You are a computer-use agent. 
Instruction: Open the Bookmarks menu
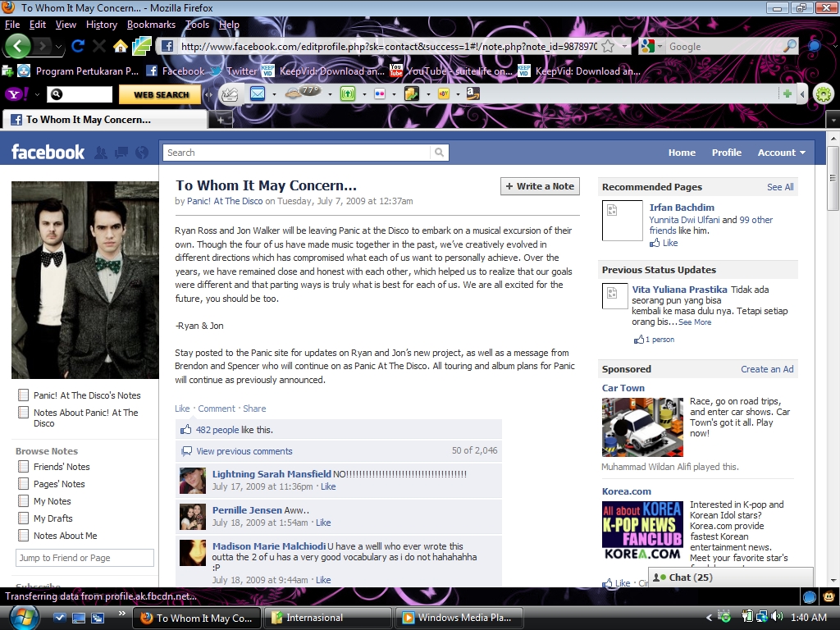(151, 25)
